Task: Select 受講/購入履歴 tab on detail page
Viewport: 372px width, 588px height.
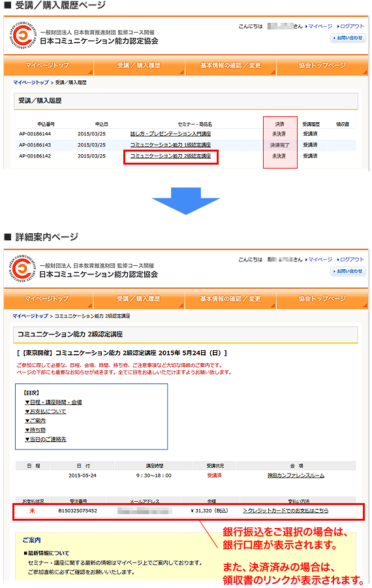Action: [x=138, y=299]
